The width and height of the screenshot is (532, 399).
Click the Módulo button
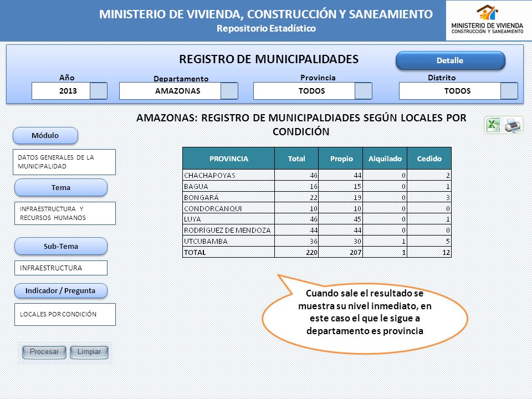[x=45, y=136]
